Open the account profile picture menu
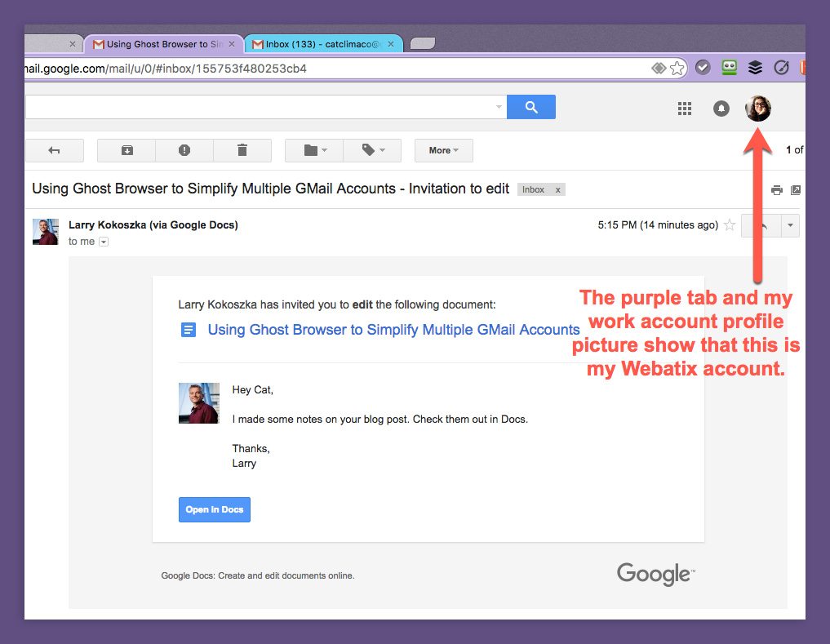This screenshot has height=644, width=830. [758, 109]
